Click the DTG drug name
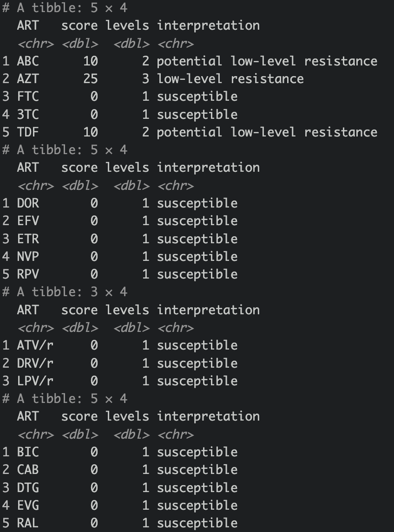394x532 pixels. [x=28, y=488]
